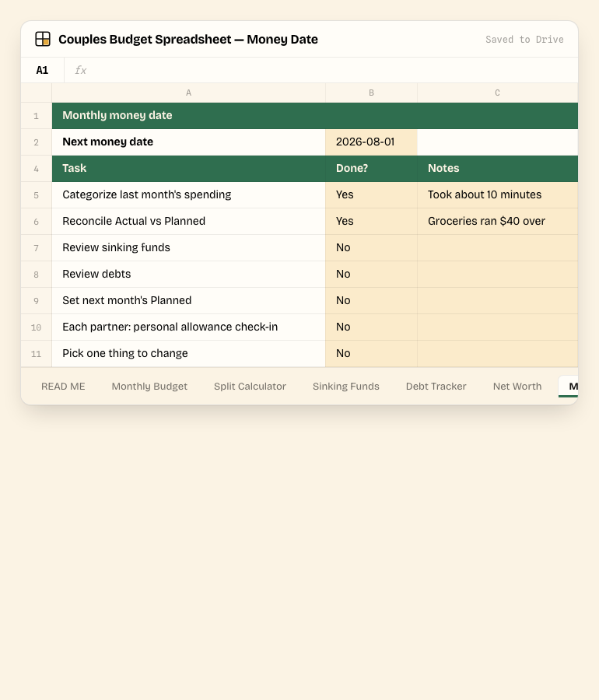Click the spreadsheet grid app icon

(x=43, y=39)
